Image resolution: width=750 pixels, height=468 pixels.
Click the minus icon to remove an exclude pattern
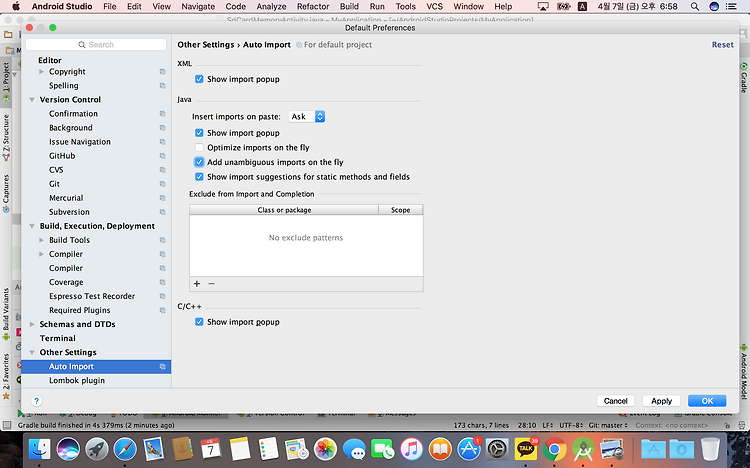tap(211, 284)
